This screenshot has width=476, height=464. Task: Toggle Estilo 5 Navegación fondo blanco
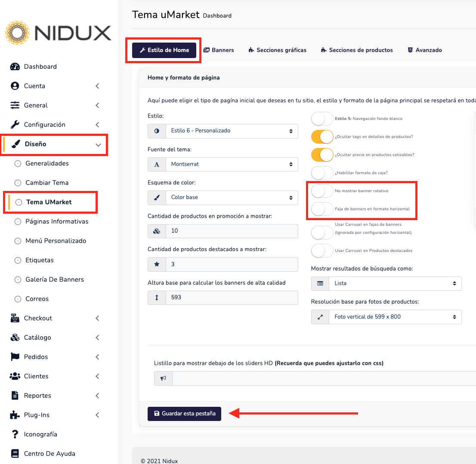pos(322,119)
